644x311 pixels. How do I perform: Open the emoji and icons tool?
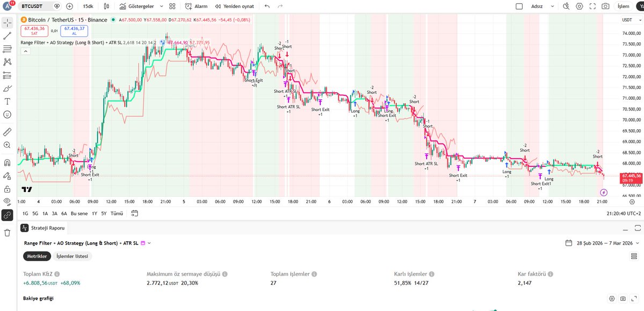pyautogui.click(x=8, y=114)
